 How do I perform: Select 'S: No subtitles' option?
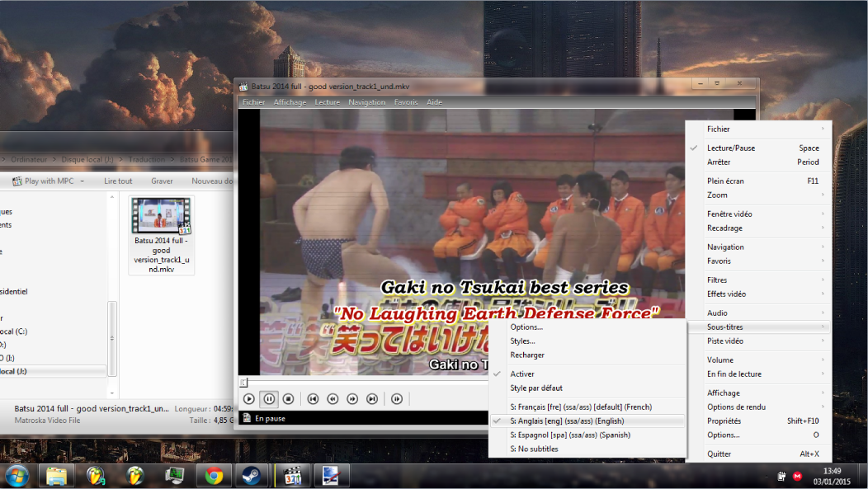[587, 449]
